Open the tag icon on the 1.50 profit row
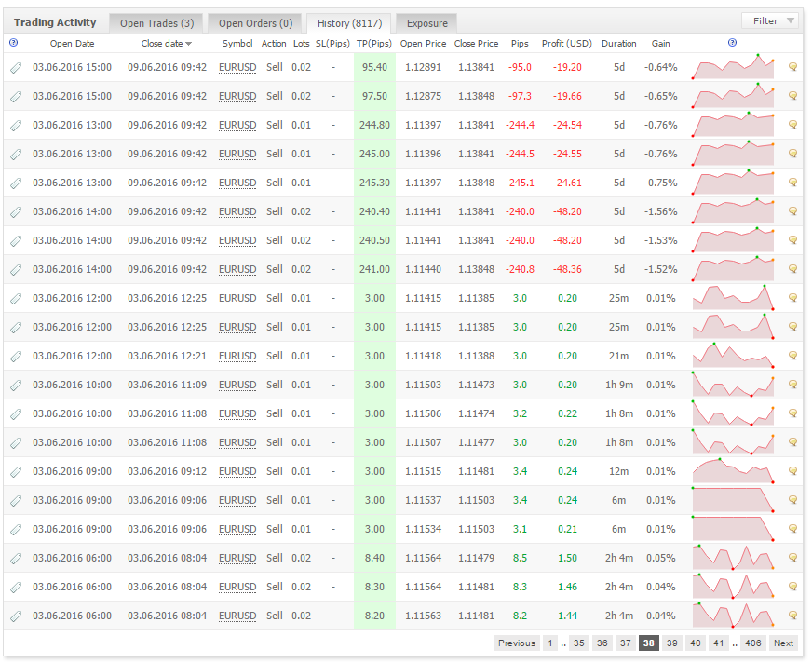Screen dimensions: 812x663 (x=16, y=559)
